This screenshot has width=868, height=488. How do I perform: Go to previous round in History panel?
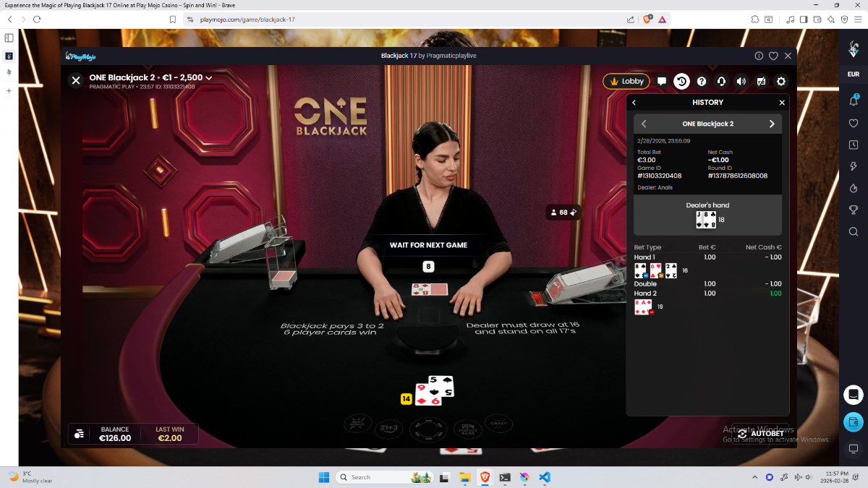(644, 124)
